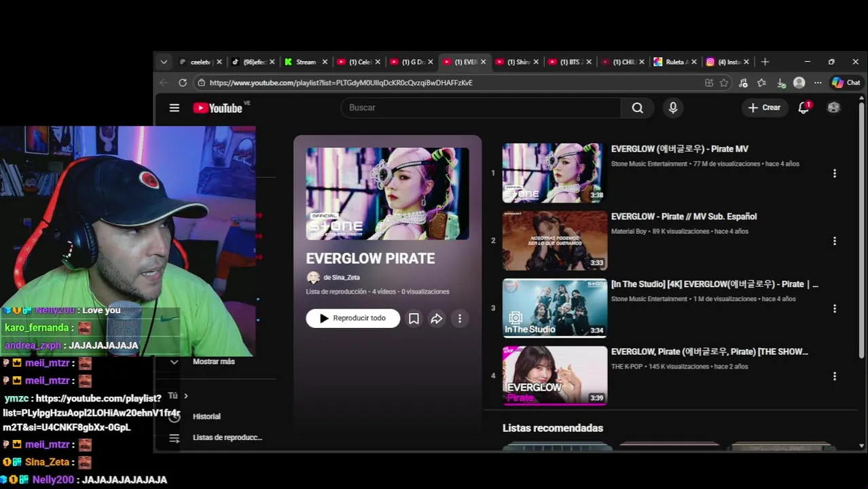
Task: Switch to the (1) BTS YouTube tab
Action: click(570, 62)
